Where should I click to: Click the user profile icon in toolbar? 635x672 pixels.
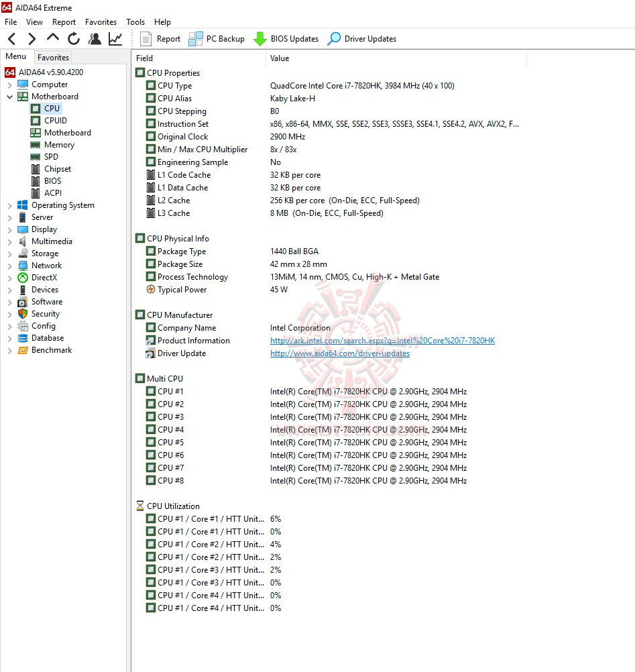click(95, 39)
